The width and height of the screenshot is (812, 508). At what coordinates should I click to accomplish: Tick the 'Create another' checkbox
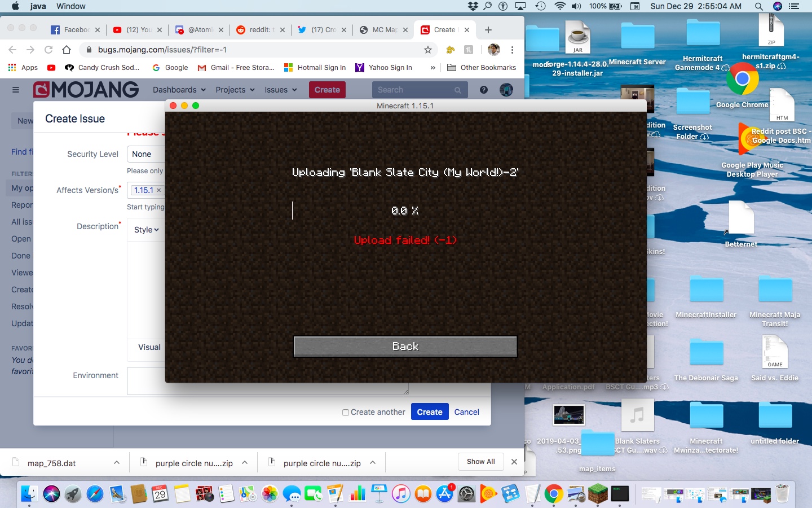point(346,413)
